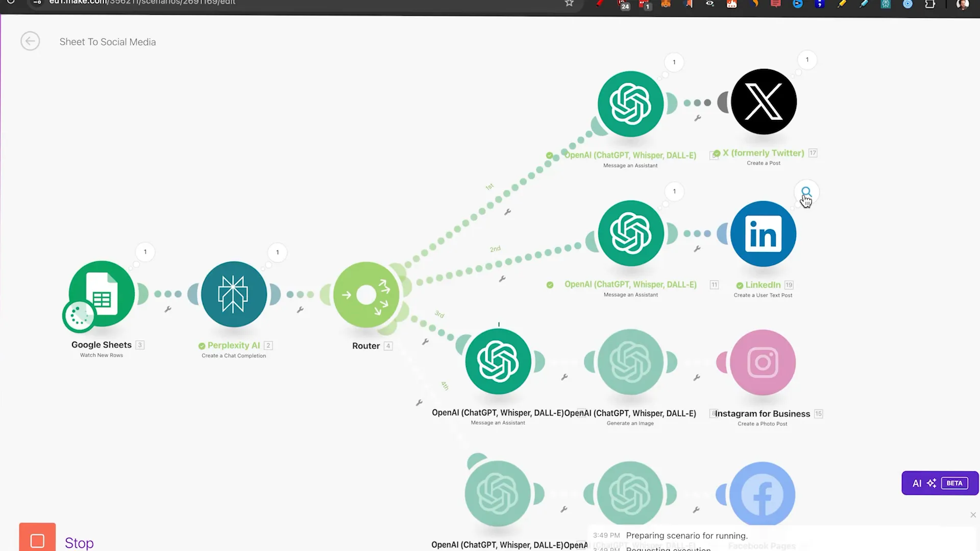Open the OpenAI module before LinkedIn
Viewport: 980px width, 551px height.
631,233
